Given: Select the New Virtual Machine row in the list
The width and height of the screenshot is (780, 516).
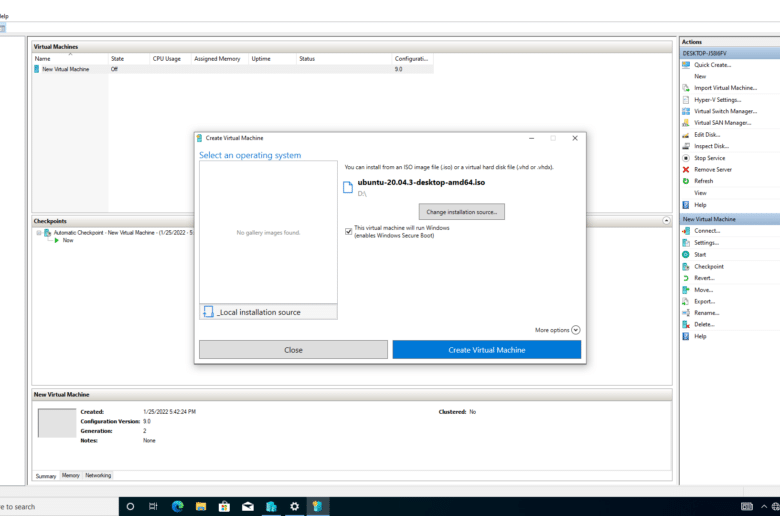Looking at the screenshot, I should [x=232, y=69].
